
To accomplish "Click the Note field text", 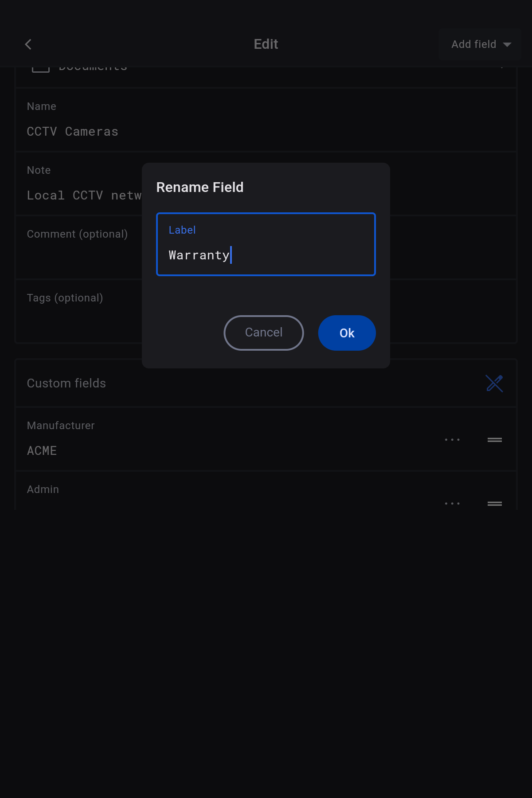I will [x=84, y=196].
